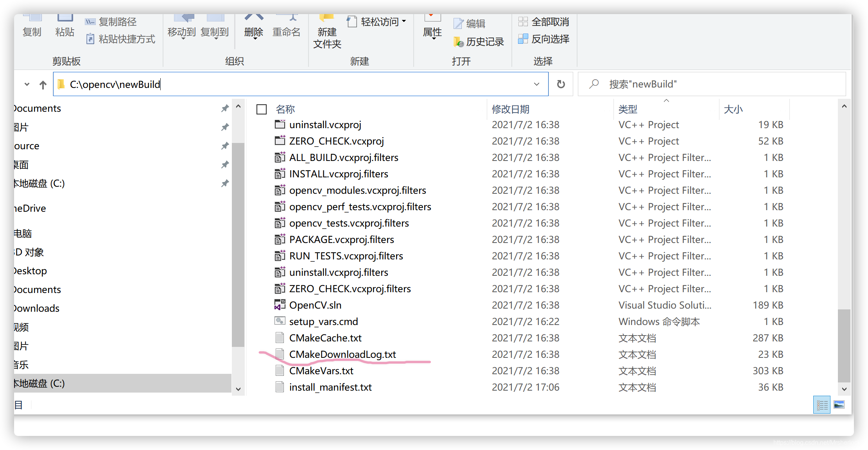Select the CMakeDownloadLog.txt file
The height and width of the screenshot is (450, 868).
click(343, 354)
